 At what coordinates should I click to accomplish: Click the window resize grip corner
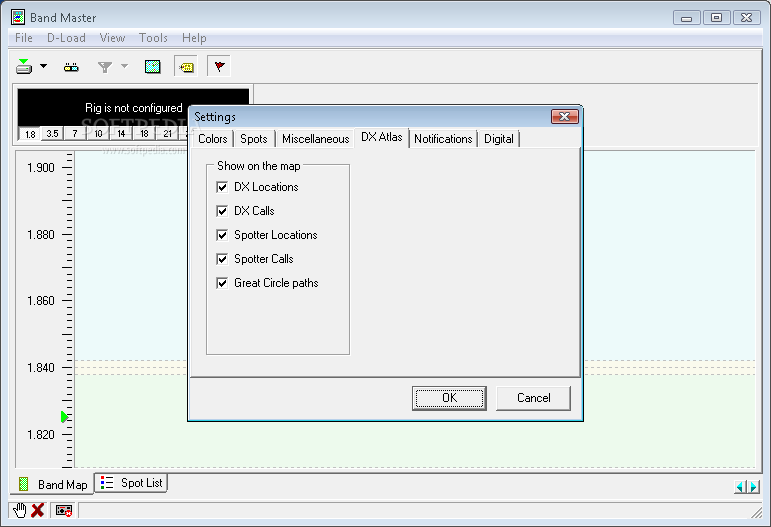click(756, 512)
